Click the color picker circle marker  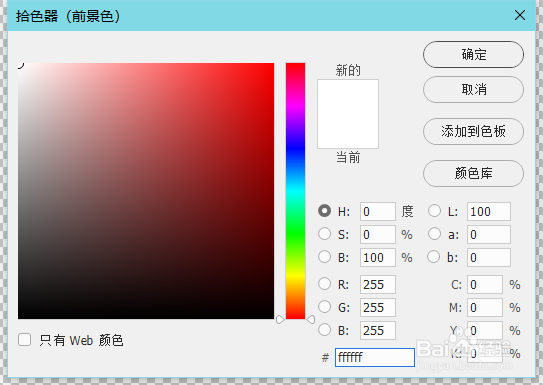(20, 65)
